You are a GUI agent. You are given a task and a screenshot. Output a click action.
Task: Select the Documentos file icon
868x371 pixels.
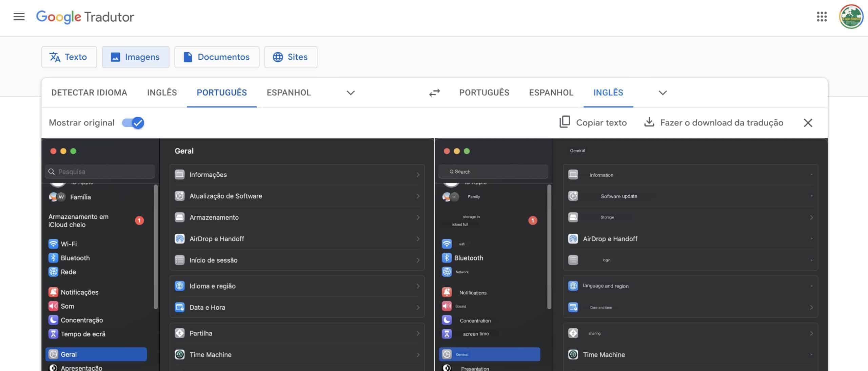coord(188,57)
